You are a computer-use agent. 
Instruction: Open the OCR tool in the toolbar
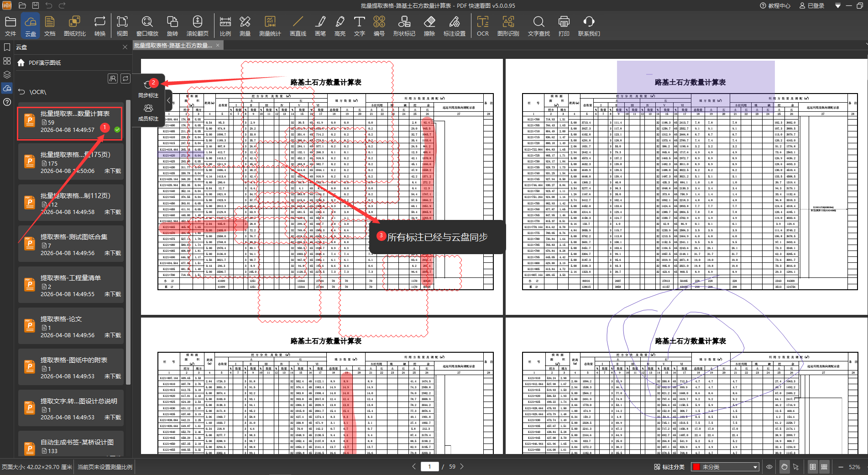482,26
